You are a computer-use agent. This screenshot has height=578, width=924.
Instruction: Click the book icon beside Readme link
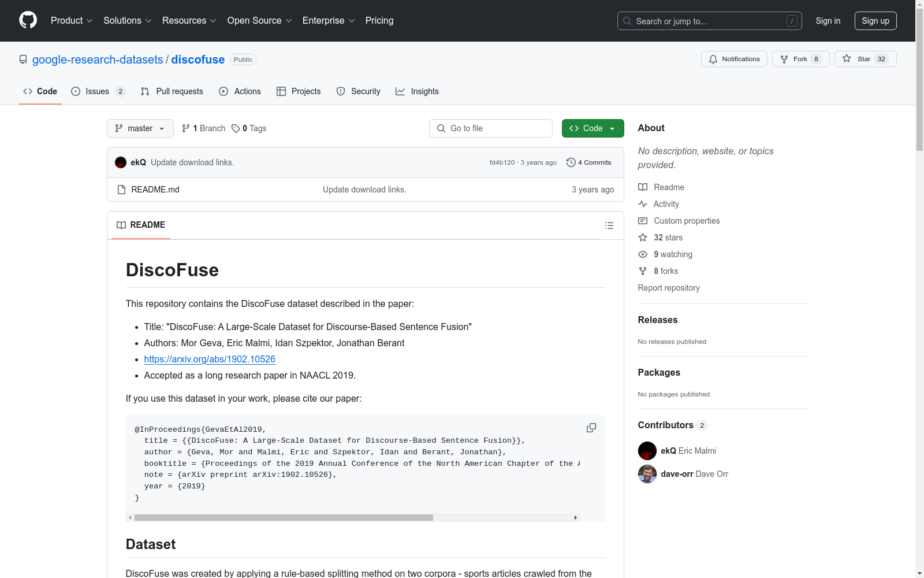643,187
